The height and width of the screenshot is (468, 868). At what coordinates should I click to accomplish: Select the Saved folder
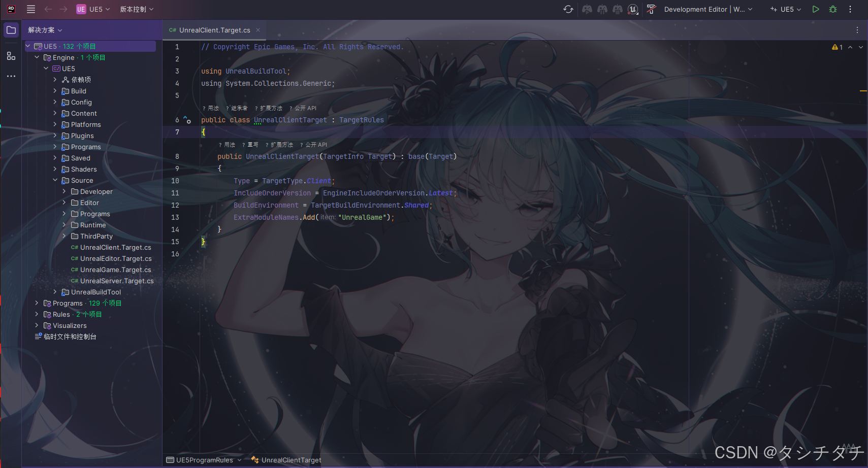click(80, 158)
